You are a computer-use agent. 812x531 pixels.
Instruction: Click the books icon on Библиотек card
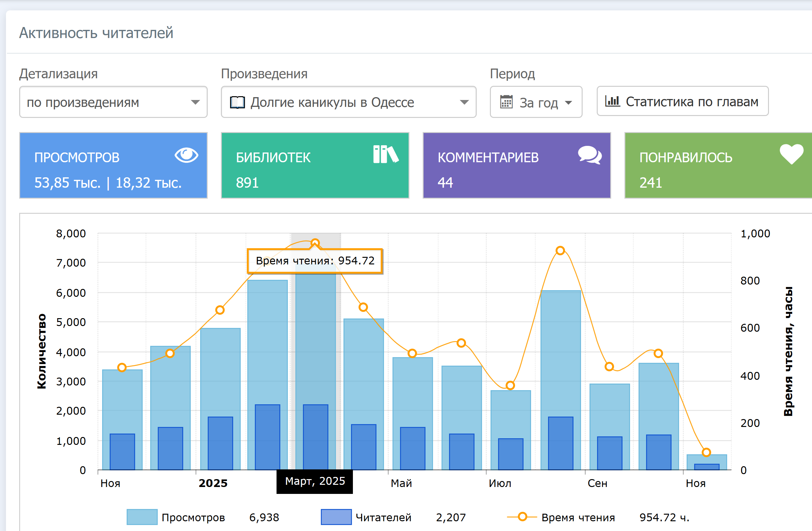point(386,155)
